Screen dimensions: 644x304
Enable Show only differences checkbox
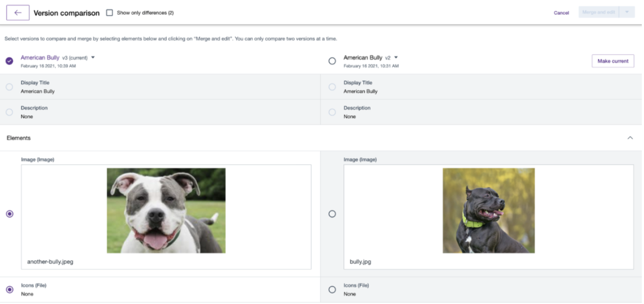coord(110,13)
